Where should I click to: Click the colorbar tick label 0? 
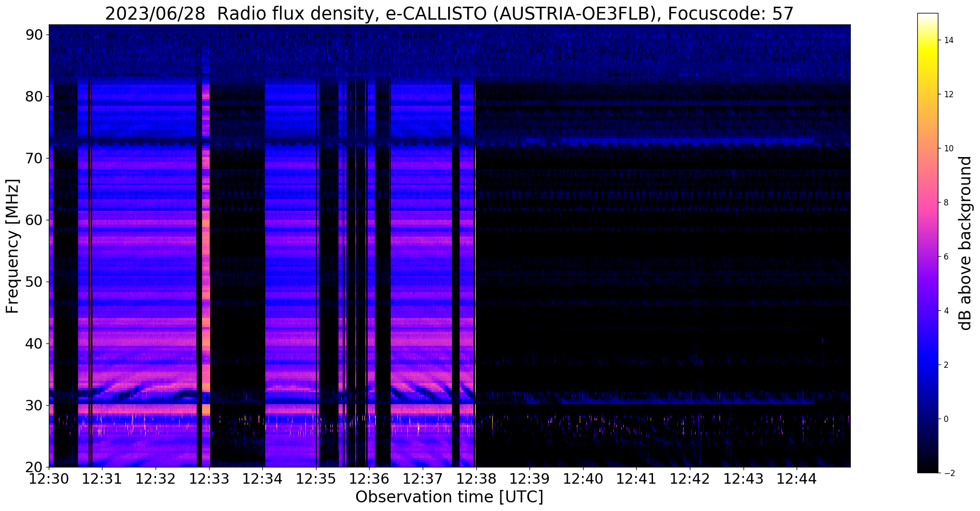coord(946,419)
